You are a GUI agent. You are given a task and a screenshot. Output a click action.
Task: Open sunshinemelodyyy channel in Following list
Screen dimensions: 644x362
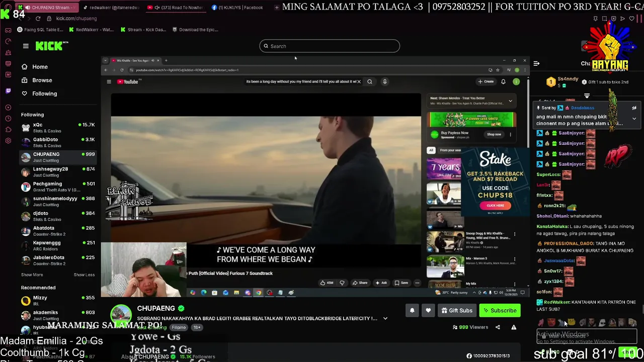58,201
